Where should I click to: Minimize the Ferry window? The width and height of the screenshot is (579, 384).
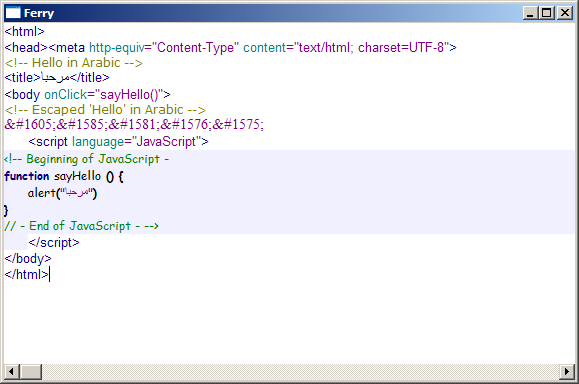click(530, 13)
